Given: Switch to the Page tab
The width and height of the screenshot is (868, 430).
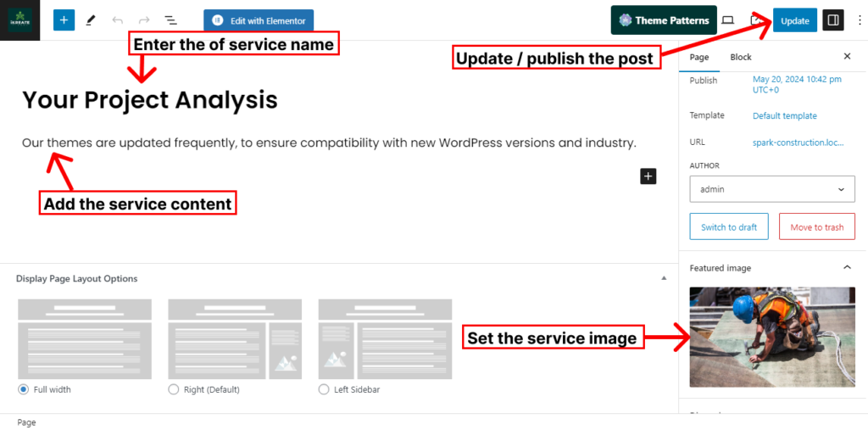Looking at the screenshot, I should (x=699, y=57).
